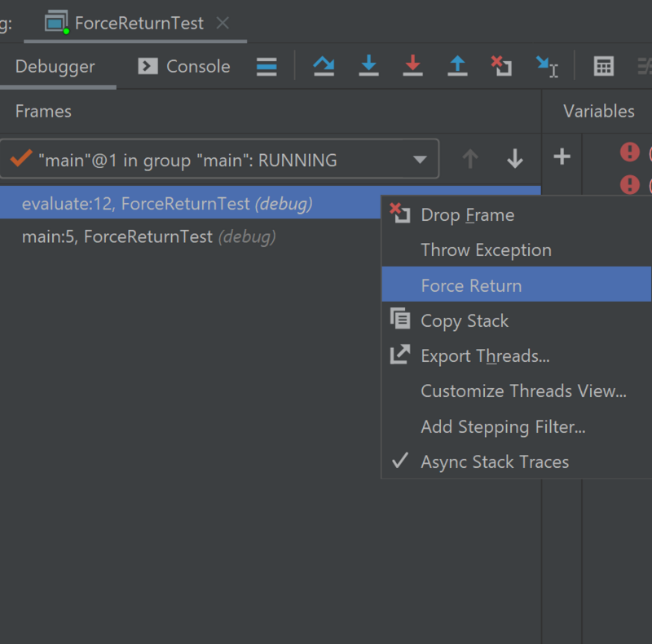This screenshot has height=644, width=652.
Task: Close the ForceReturnTest debug session tab
Action: (x=222, y=23)
